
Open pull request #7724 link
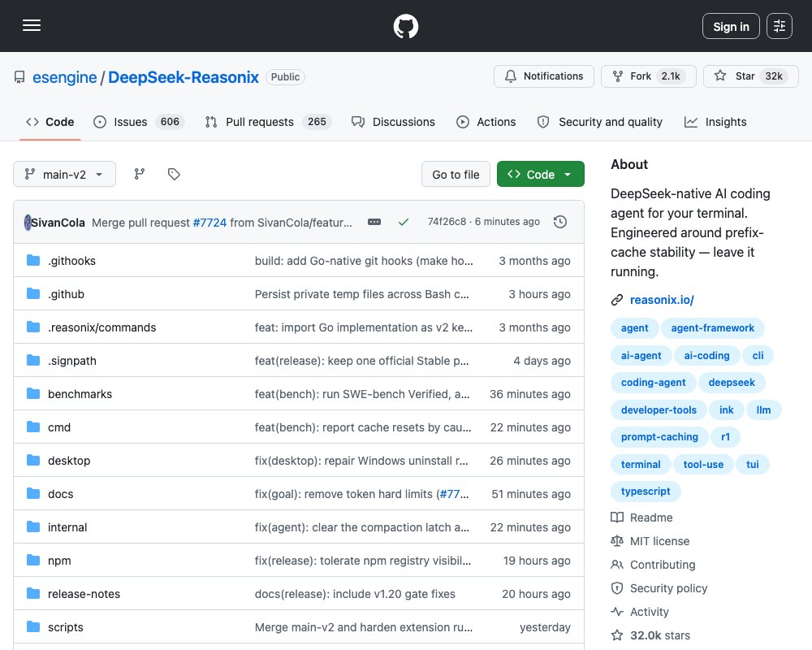coord(209,223)
